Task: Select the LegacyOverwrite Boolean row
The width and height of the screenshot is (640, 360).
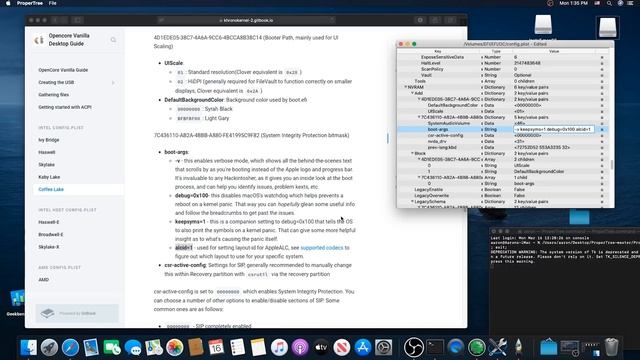Action: [x=502, y=196]
